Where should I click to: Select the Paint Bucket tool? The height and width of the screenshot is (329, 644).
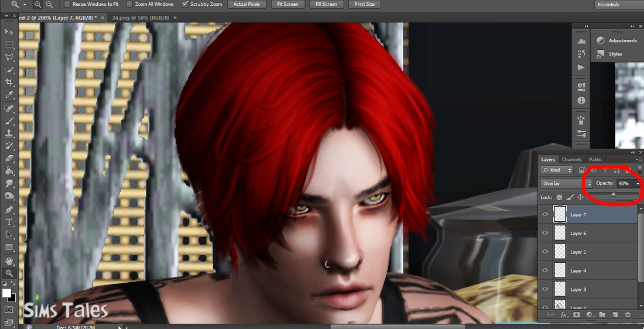(x=9, y=171)
